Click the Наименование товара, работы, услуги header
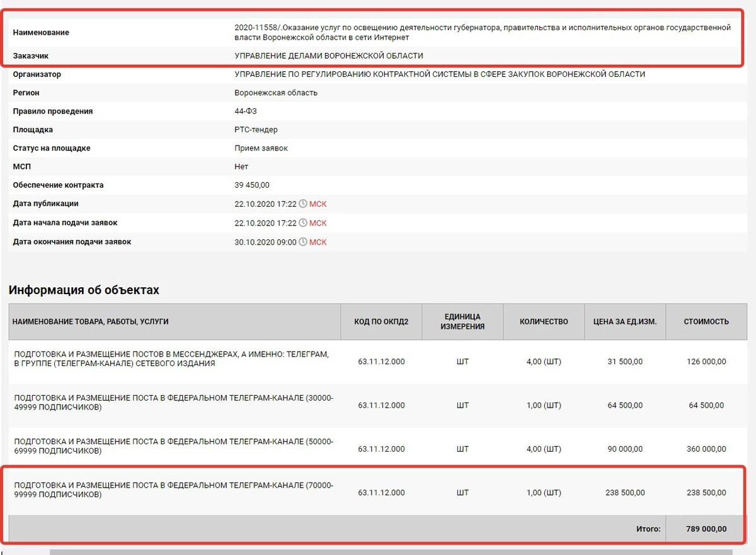Image resolution: width=756 pixels, height=555 pixels. tap(91, 322)
